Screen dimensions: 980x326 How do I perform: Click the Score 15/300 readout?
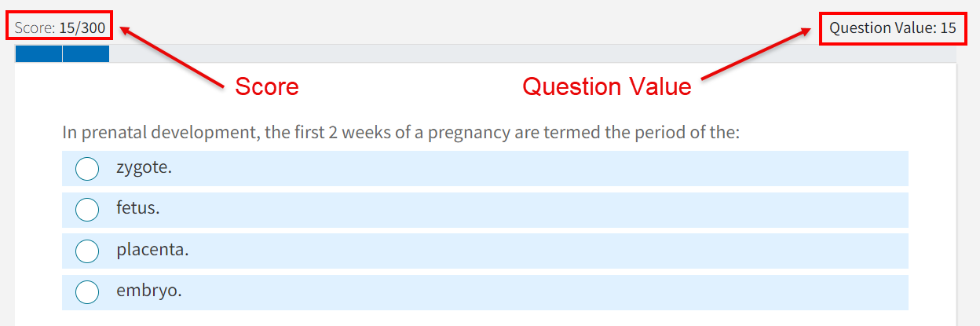[x=60, y=28]
